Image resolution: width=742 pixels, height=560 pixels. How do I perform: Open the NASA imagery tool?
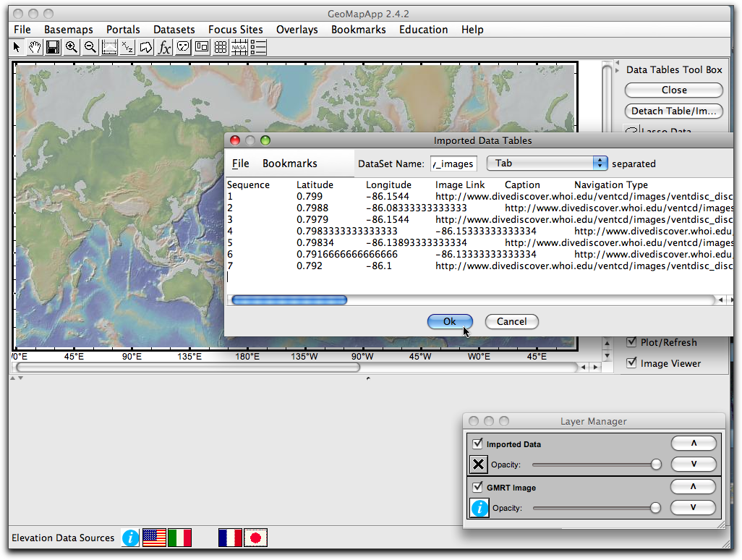click(239, 46)
